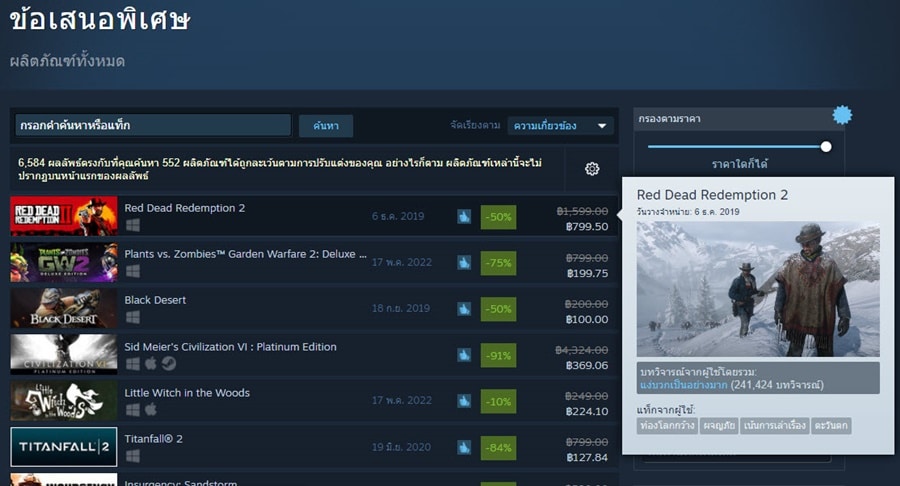This screenshot has width=900, height=486.
Task: Click the ราคาใดก็ได้ price label
Action: pyautogui.click(x=739, y=164)
